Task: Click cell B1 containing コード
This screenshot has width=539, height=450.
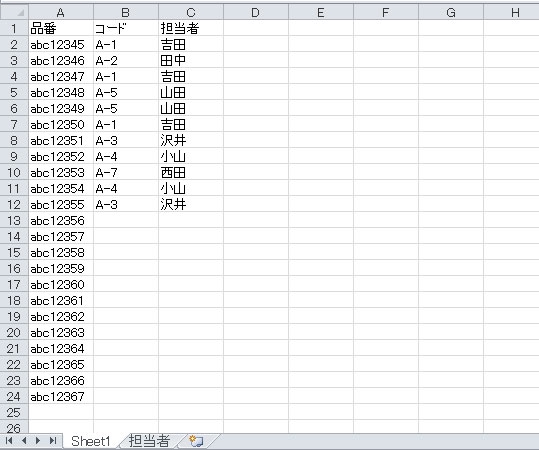Action: click(126, 28)
